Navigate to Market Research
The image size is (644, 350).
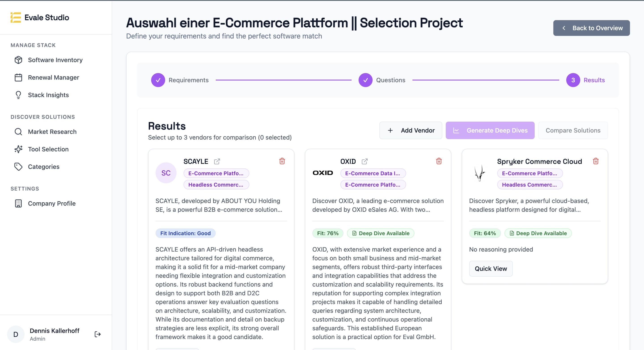click(52, 132)
